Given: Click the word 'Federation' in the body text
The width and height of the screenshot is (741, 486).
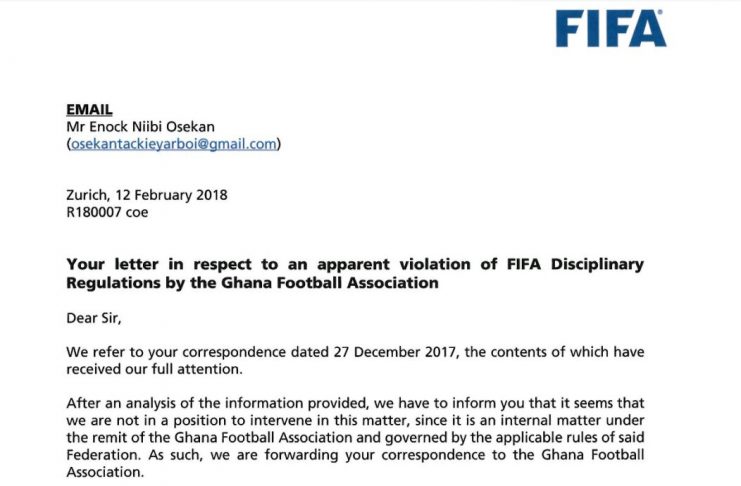Looking at the screenshot, I should point(103,455).
